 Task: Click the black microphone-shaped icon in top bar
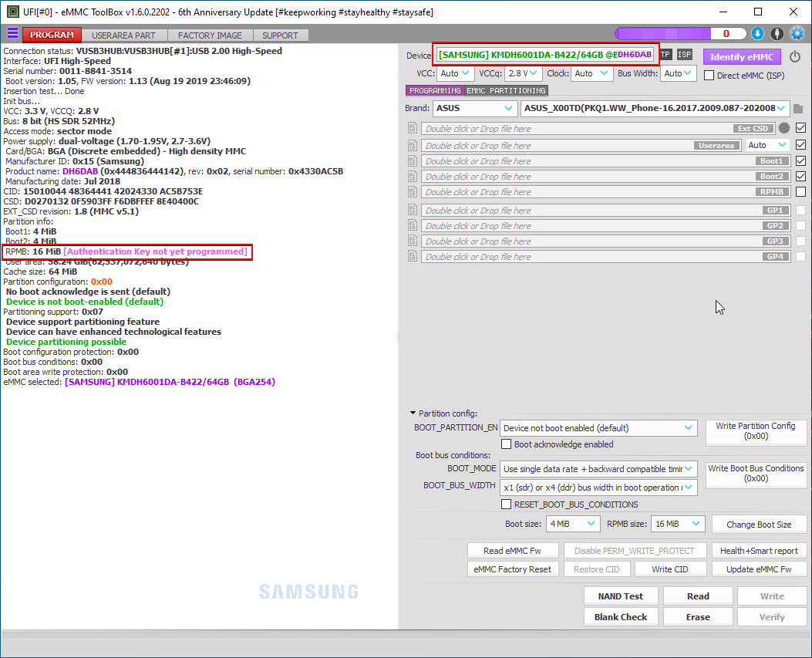click(x=777, y=34)
